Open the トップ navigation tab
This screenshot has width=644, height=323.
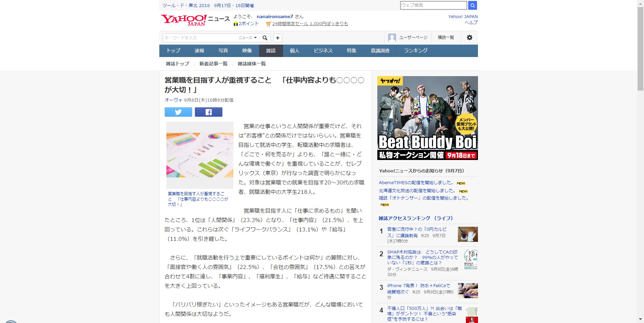tap(173, 51)
